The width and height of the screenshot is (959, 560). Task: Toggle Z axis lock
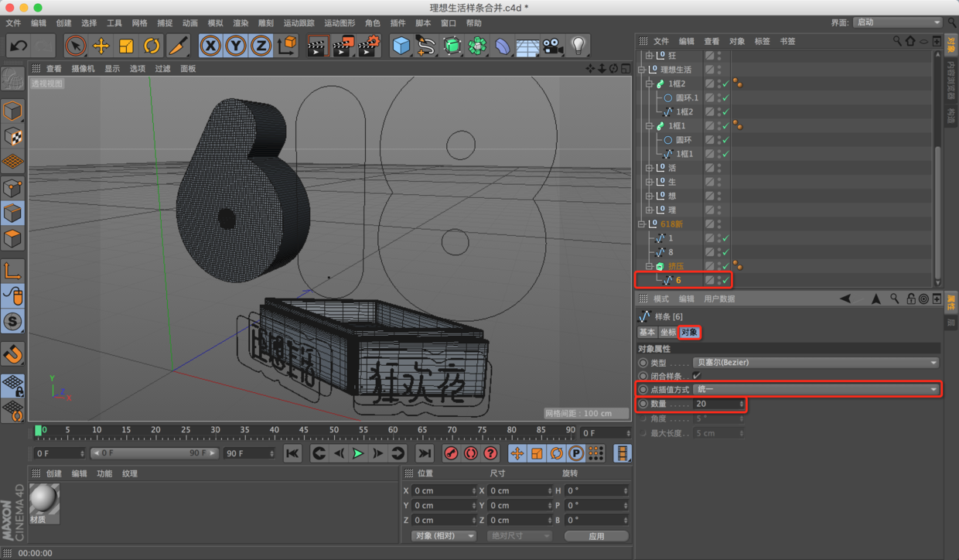(261, 46)
